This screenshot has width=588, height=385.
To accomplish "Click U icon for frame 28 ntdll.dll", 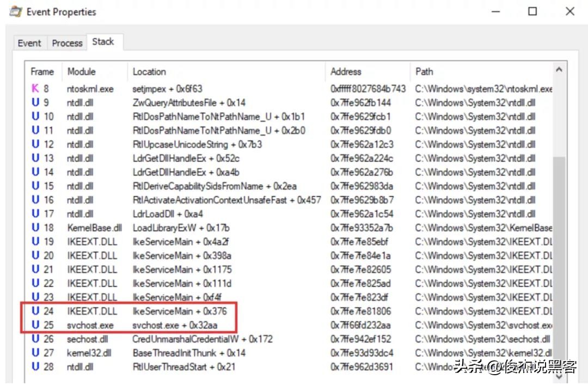I will click(x=35, y=366).
